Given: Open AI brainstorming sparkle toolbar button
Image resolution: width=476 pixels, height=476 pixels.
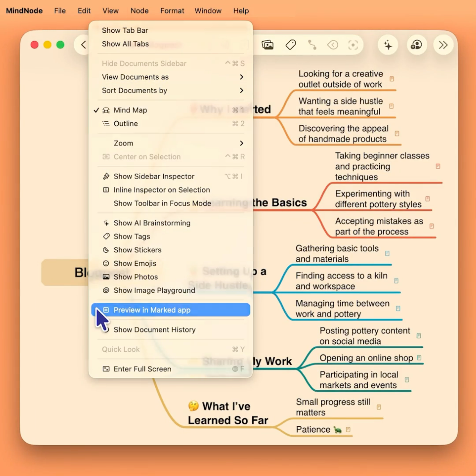Looking at the screenshot, I should (x=388, y=45).
